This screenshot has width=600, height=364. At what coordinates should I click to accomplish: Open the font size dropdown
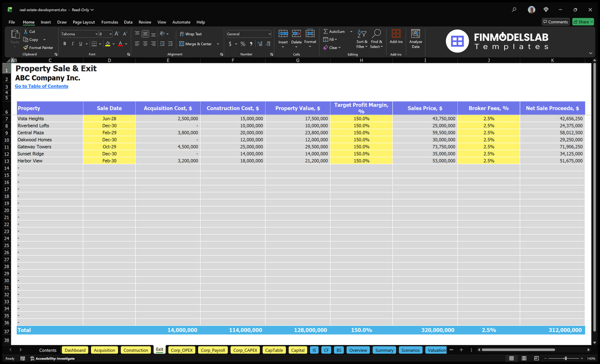(x=110, y=34)
